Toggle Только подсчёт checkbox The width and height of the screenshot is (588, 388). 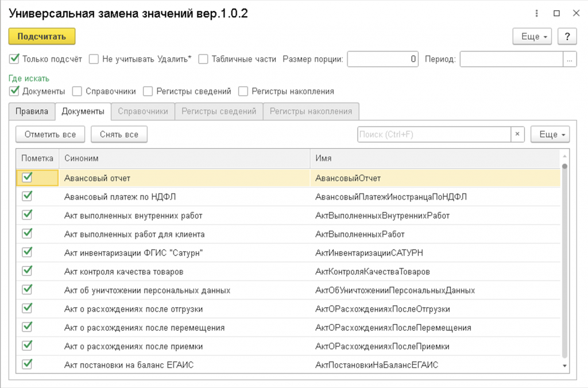(x=14, y=59)
